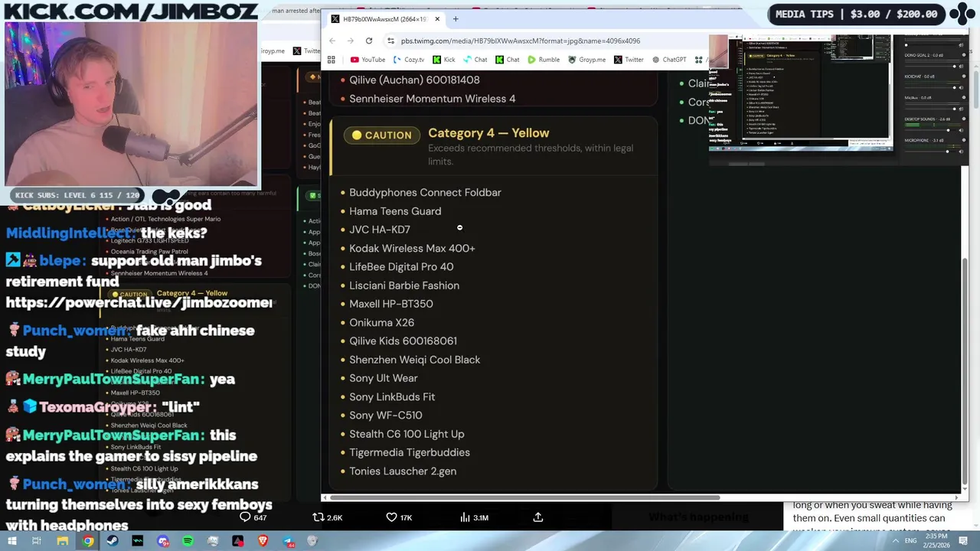Click the 'Category 4 — Yellow' heading
Screen dimensions: 980x551
click(x=488, y=132)
